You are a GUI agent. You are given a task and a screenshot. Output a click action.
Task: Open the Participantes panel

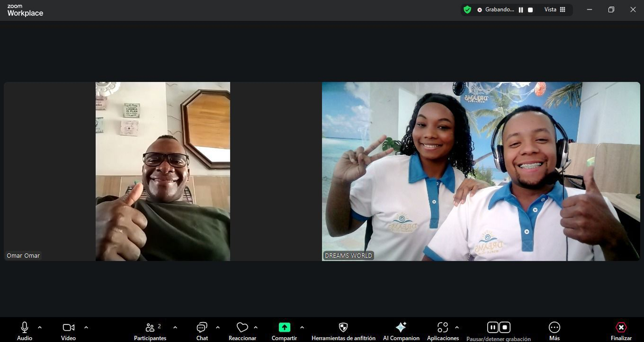150,327
